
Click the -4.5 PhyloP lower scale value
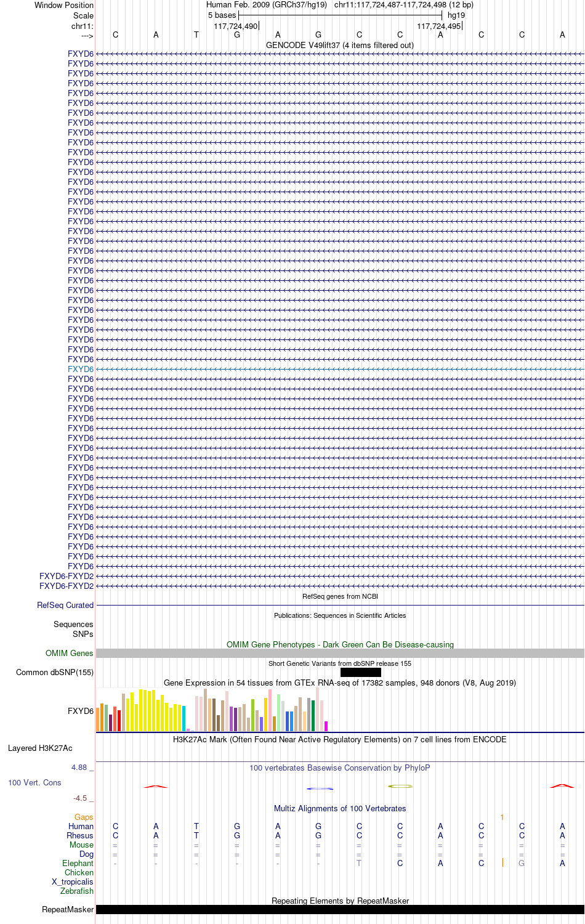[x=80, y=798]
